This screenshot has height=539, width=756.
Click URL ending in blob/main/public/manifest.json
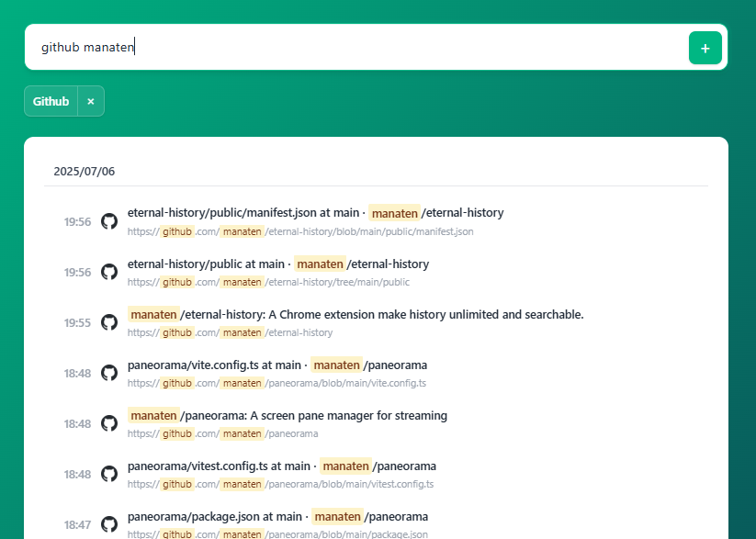coord(300,231)
